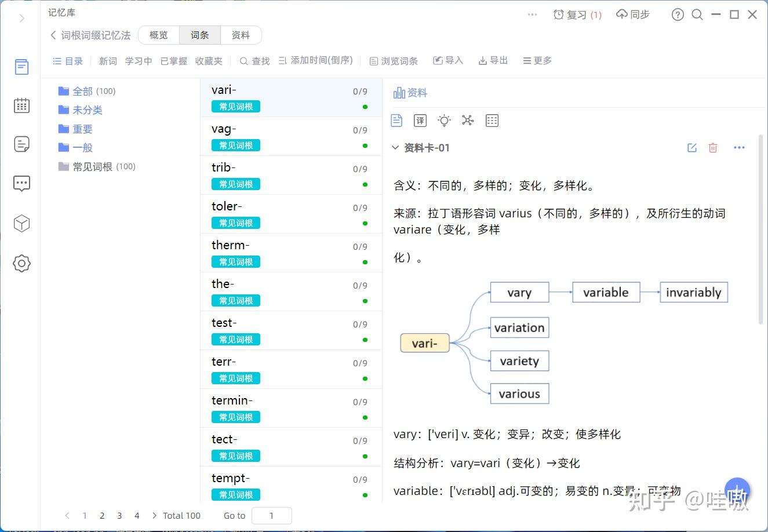This screenshot has height=532, width=768.
Task: Select the 常见词根 (100) folder
Action: pos(97,166)
